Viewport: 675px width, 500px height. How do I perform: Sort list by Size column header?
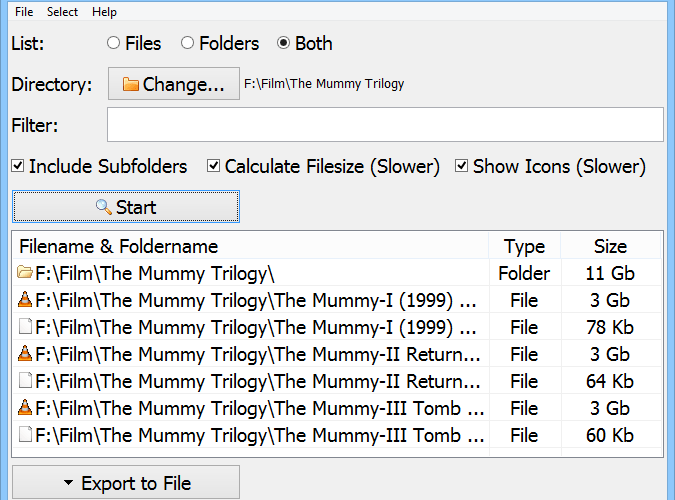pos(610,246)
